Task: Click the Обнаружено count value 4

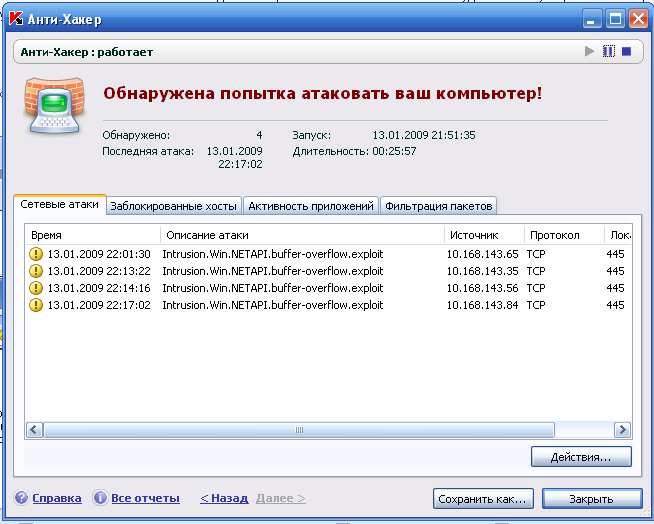Action: click(259, 135)
